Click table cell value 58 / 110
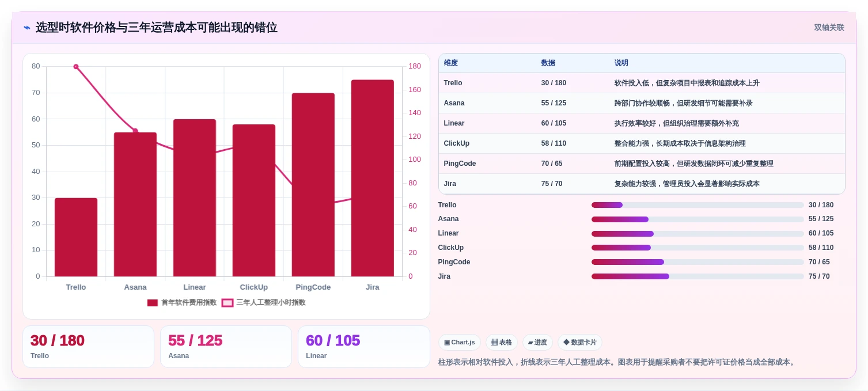 coord(554,143)
